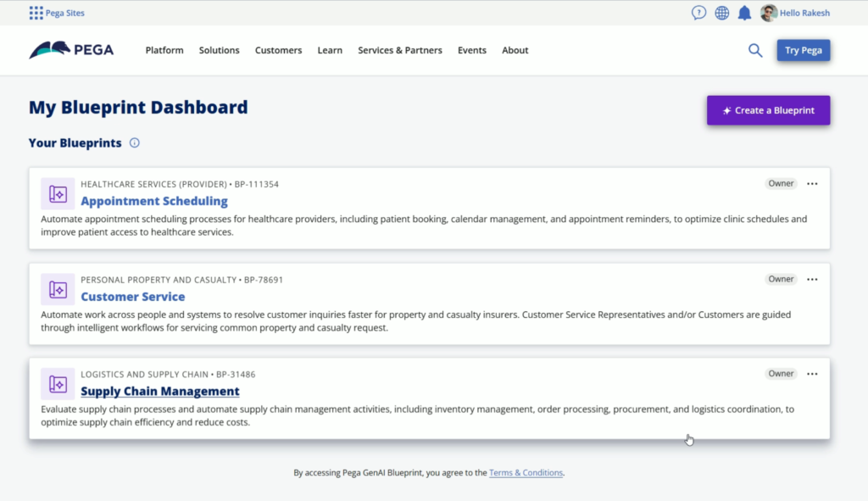
Task: Click the Try Pega button
Action: tap(804, 50)
